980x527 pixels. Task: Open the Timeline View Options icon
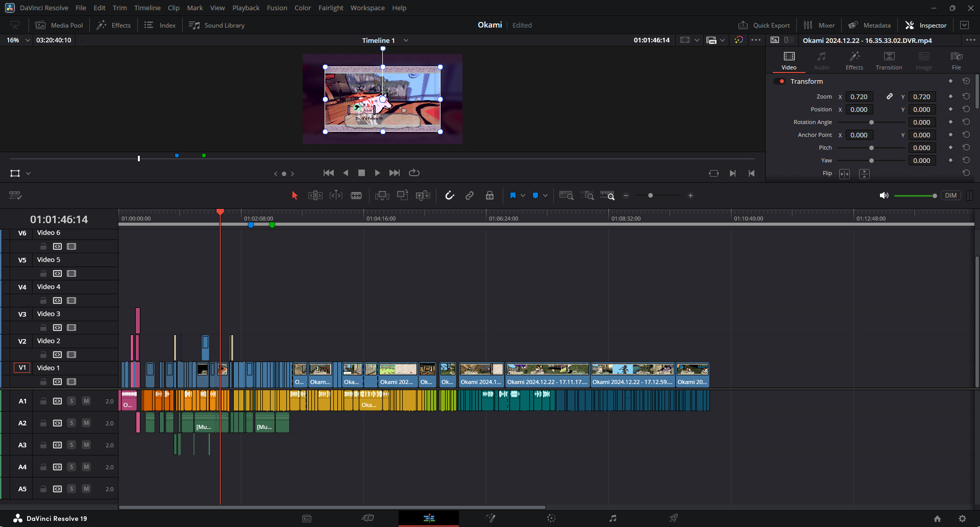[15, 196]
